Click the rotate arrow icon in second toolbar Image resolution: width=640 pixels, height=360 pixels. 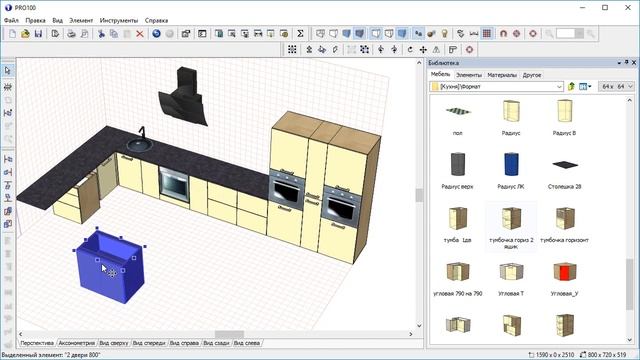(x=410, y=49)
